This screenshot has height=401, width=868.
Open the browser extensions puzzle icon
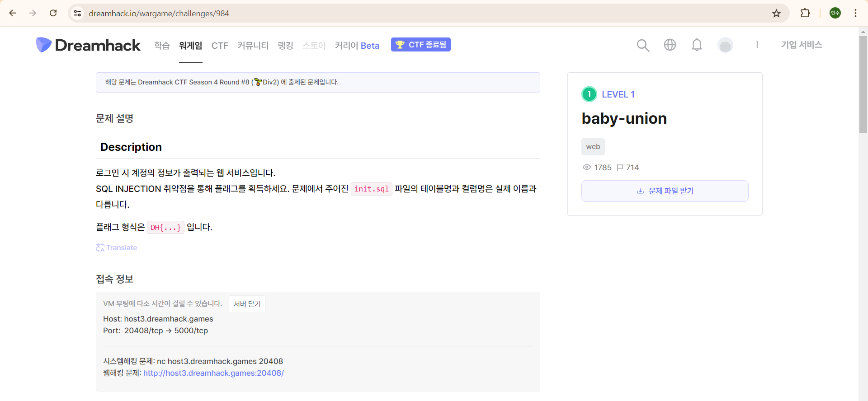click(x=805, y=13)
